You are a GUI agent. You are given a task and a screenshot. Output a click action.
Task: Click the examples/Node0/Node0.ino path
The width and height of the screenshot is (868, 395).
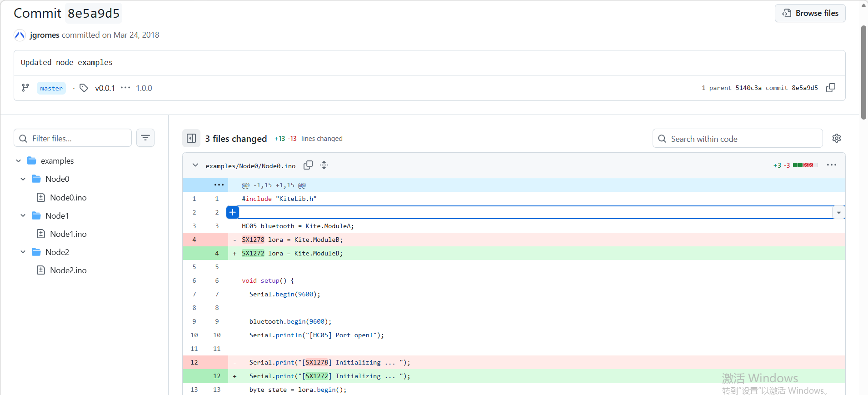[250, 166]
